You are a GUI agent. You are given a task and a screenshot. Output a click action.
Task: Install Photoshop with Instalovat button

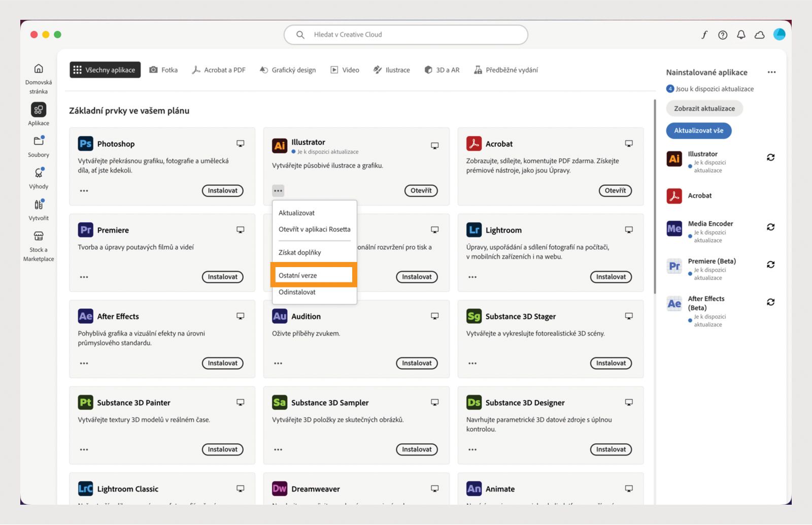[x=223, y=191]
